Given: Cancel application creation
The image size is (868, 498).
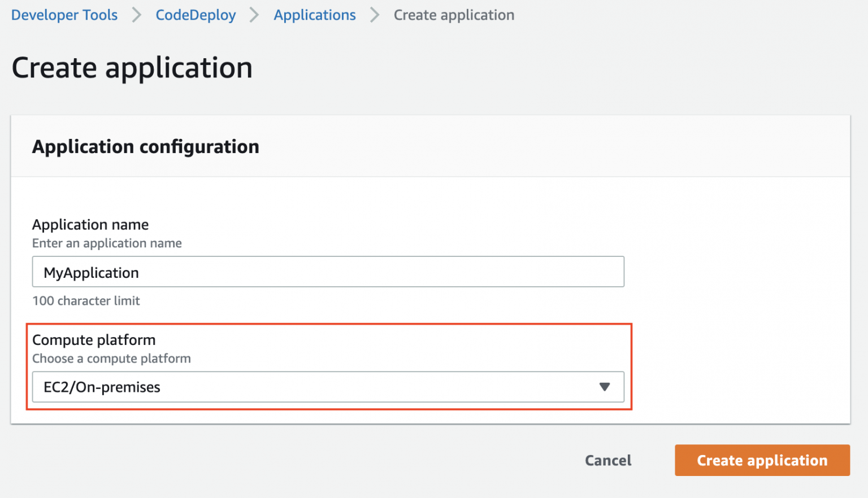Looking at the screenshot, I should [x=607, y=460].
